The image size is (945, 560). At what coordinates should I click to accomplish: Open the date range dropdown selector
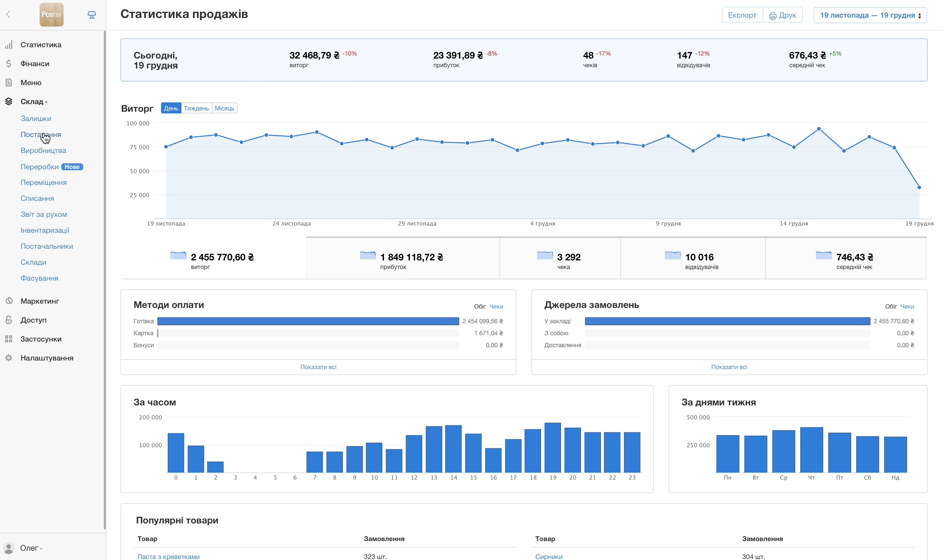pos(869,16)
